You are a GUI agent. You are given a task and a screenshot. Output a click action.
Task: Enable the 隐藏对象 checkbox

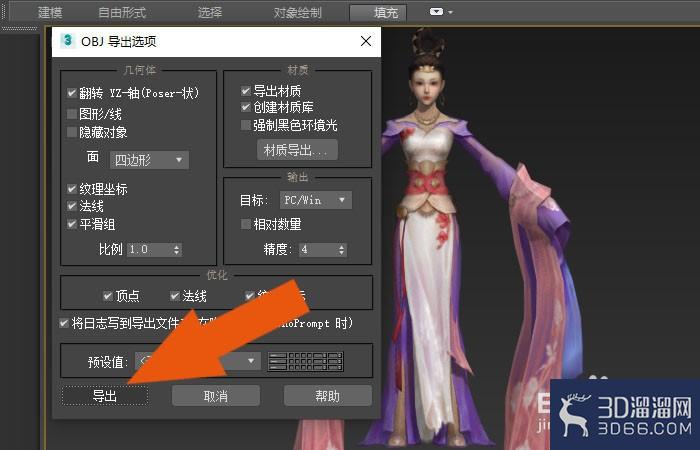tap(71, 132)
